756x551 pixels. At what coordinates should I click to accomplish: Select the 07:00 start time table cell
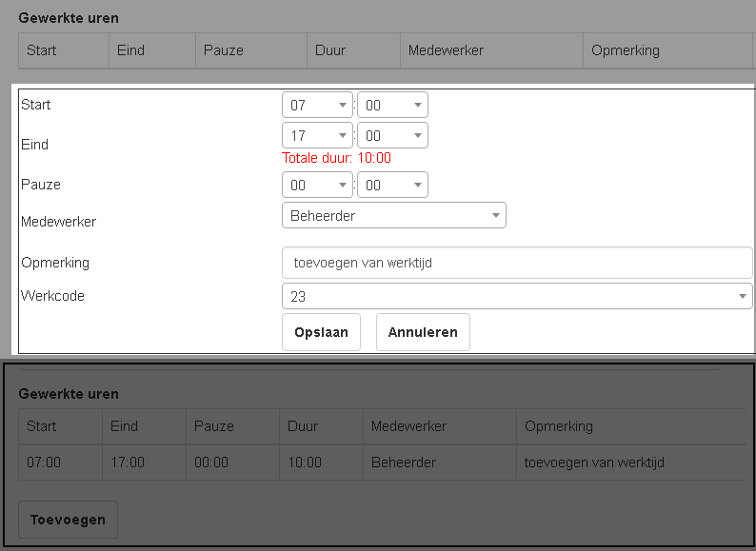(x=44, y=462)
